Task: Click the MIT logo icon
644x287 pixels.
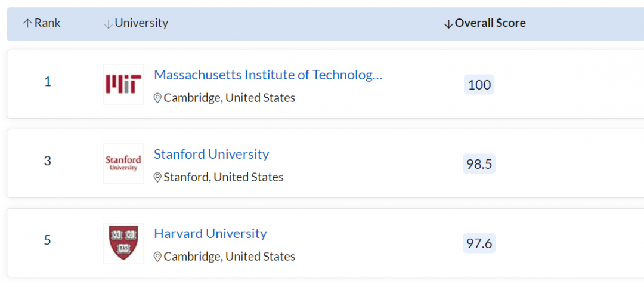Action: pos(123,84)
